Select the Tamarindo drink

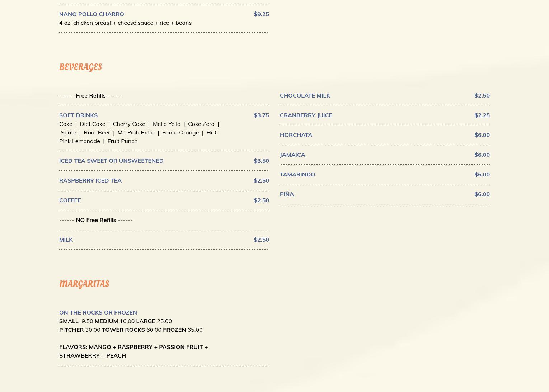tap(297, 174)
